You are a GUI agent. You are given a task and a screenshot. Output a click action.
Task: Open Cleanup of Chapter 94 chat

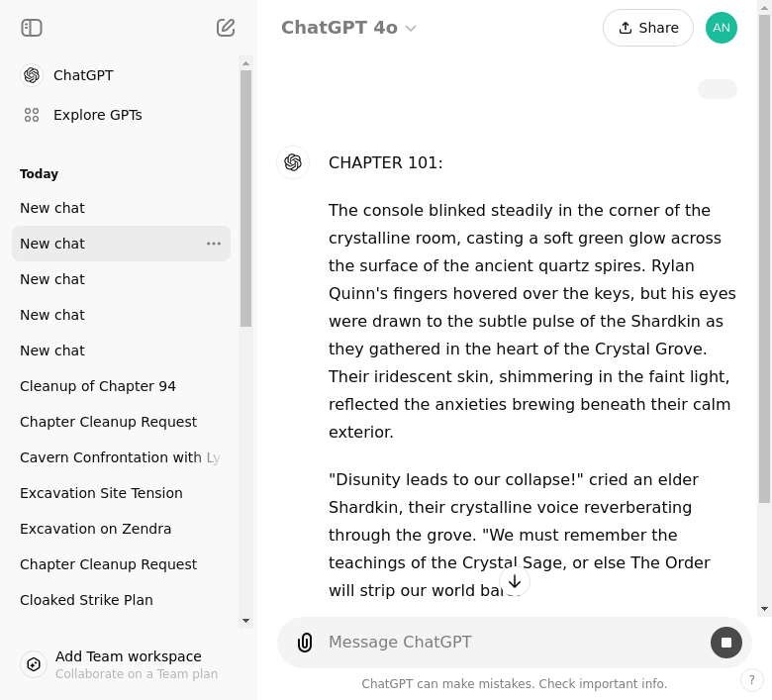point(98,386)
